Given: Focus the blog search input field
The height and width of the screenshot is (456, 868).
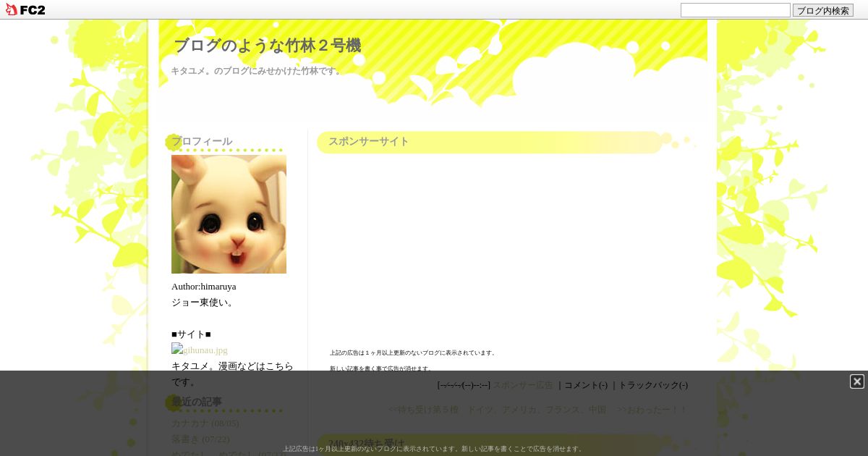Looking at the screenshot, I should [x=735, y=10].
